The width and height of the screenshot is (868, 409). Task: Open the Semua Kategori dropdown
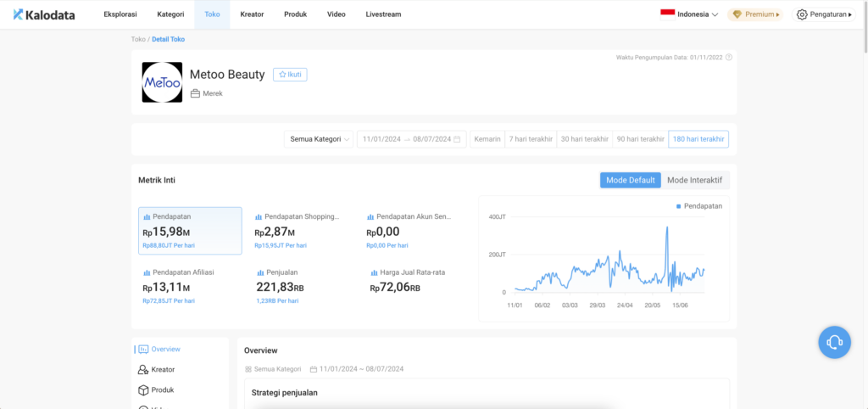pyautogui.click(x=319, y=139)
